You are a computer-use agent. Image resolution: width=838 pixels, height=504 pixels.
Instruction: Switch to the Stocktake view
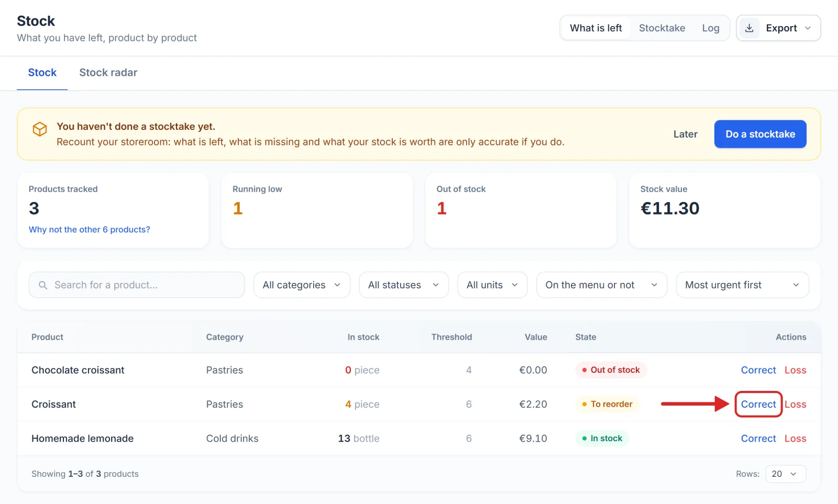[x=662, y=28]
